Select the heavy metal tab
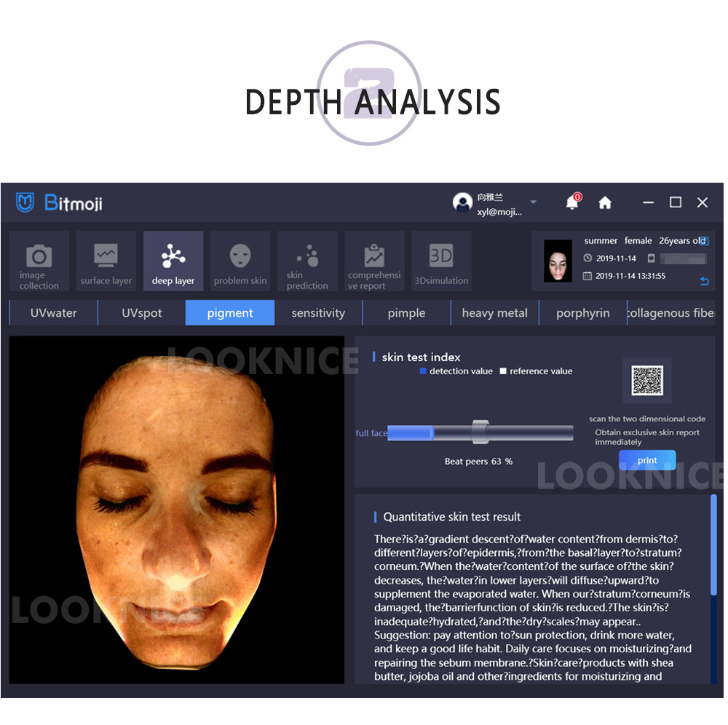 [494, 312]
